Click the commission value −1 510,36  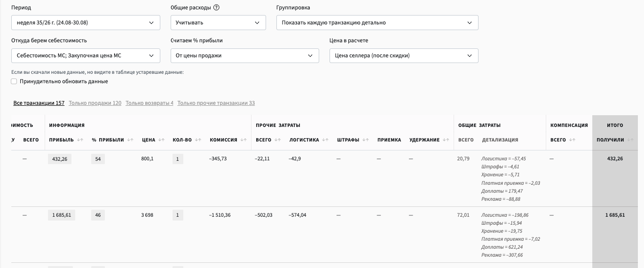[220, 215]
